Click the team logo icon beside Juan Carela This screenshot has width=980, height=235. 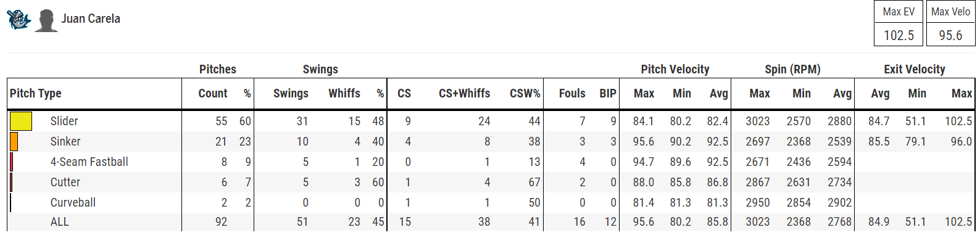coord(19,20)
